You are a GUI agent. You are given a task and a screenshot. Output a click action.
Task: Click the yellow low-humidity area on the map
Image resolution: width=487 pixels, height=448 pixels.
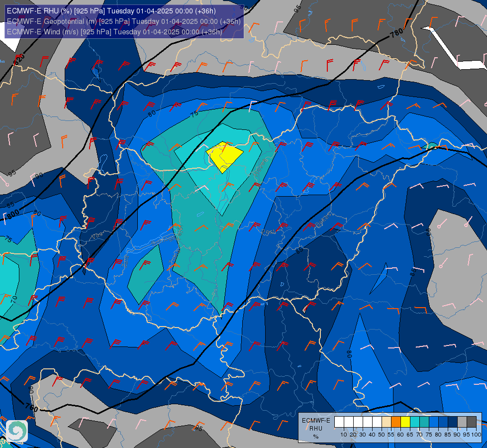[224, 156]
